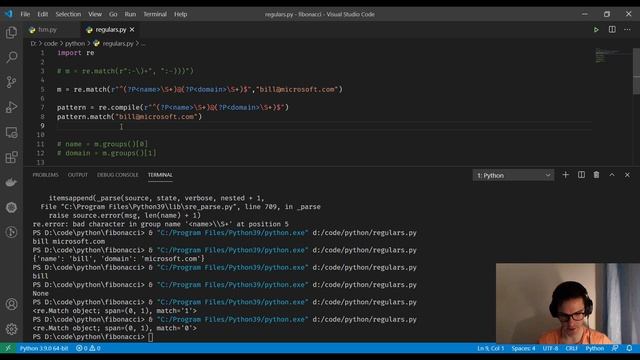Kill terminal with the trash icon

coord(596,175)
